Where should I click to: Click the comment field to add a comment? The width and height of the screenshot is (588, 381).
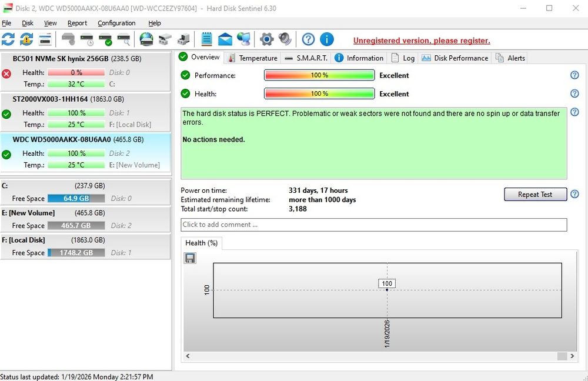(374, 225)
